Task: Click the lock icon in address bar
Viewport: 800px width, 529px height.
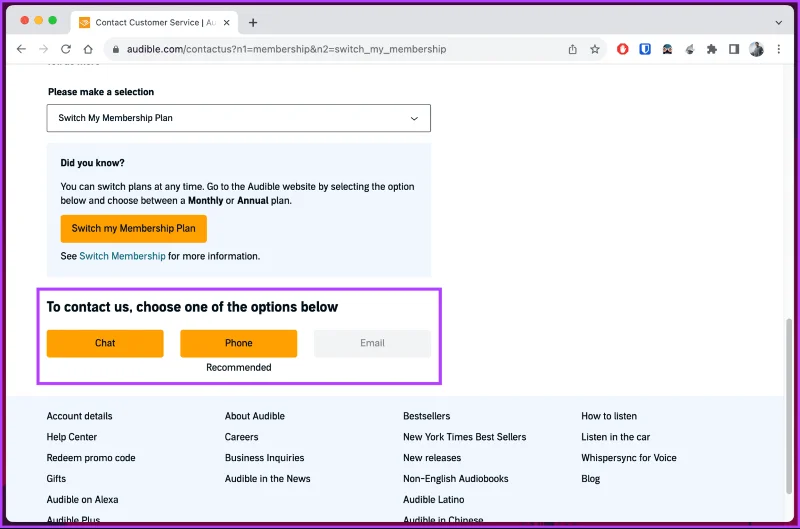Action: (x=116, y=49)
